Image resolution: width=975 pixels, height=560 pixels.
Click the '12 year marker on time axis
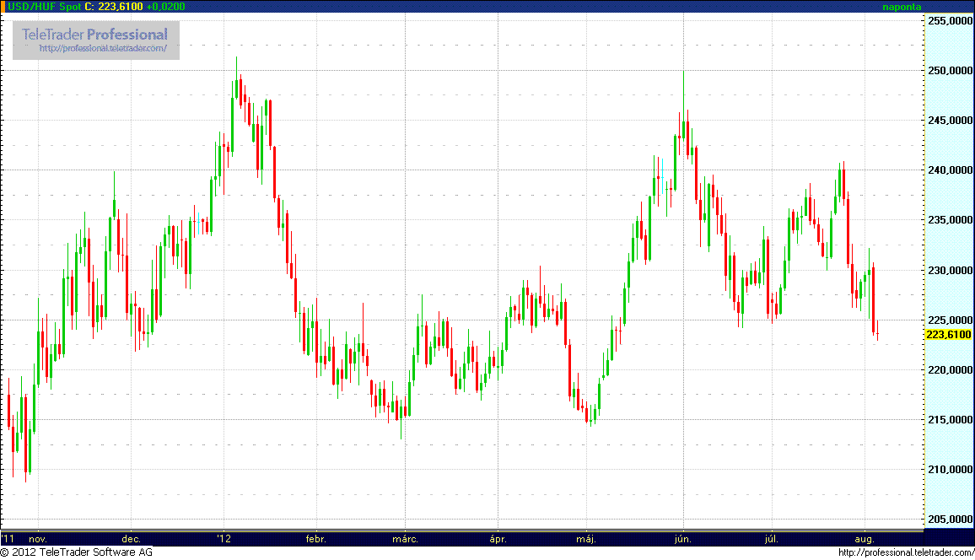coord(223,538)
